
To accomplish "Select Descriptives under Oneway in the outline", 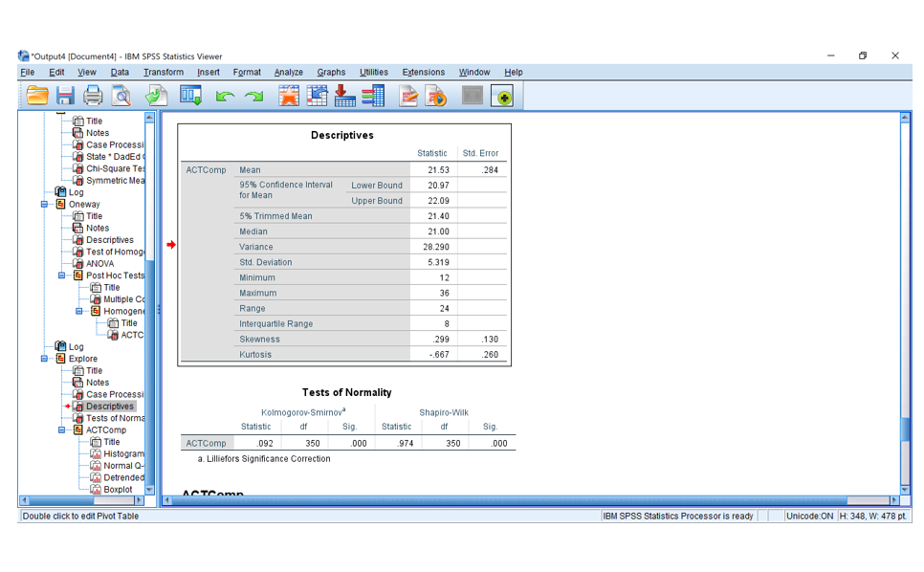I will (110, 240).
